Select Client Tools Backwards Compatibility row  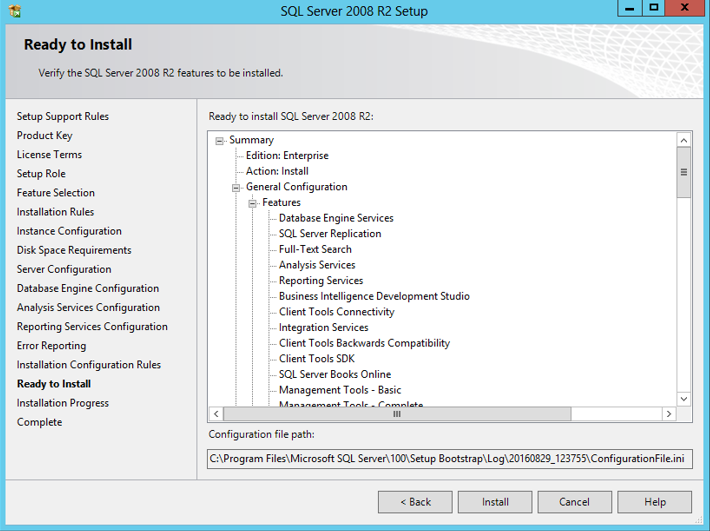[365, 343]
